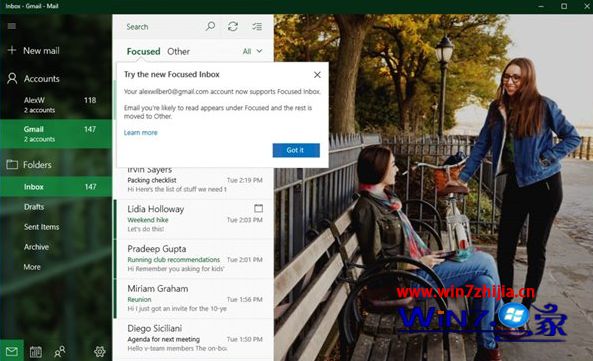Image resolution: width=593 pixels, height=361 pixels.
Task: Click the Accounts person icon
Action: tap(12, 78)
